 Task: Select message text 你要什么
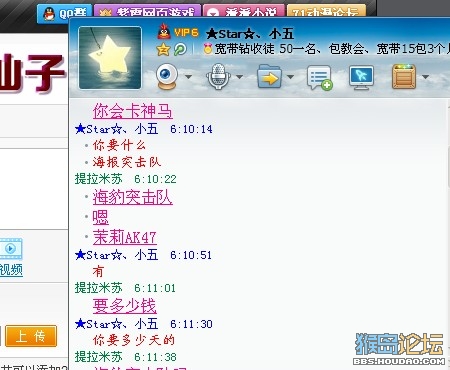(119, 145)
